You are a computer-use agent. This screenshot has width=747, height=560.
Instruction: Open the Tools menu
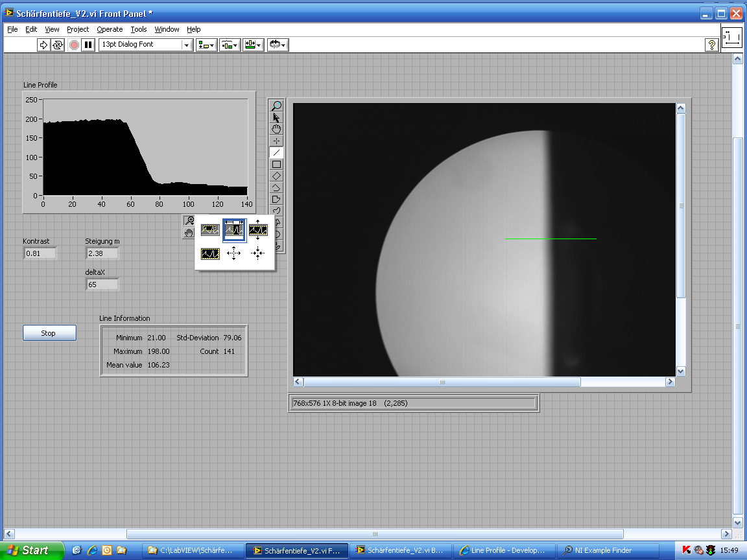pos(139,29)
